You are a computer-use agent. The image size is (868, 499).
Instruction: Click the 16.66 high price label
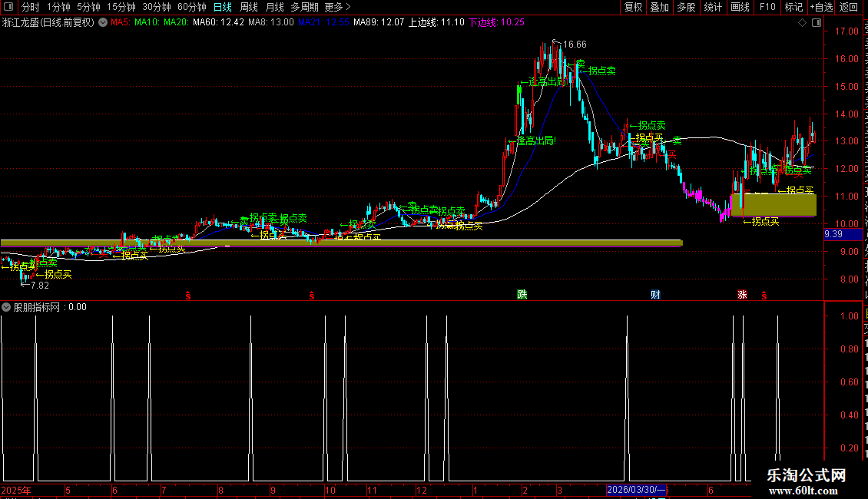coord(575,45)
